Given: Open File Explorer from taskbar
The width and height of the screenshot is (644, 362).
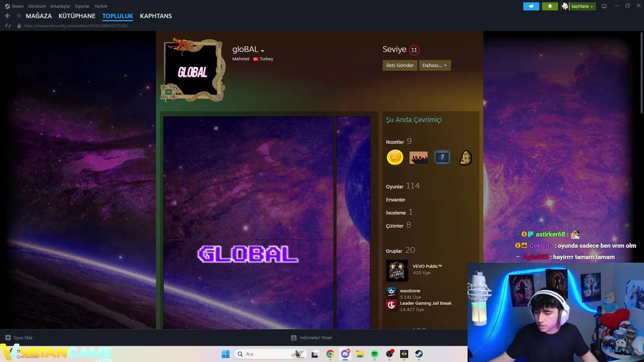Looking at the screenshot, I should pyautogui.click(x=360, y=354).
